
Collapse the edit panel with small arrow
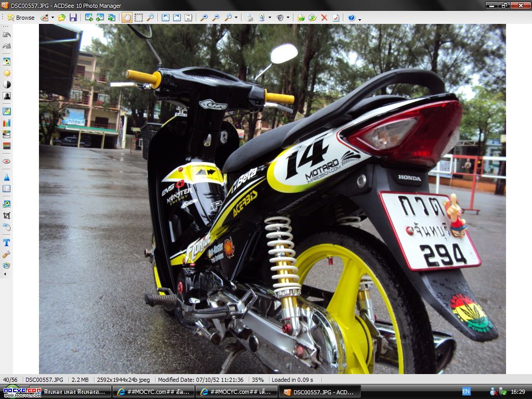(x=5, y=274)
